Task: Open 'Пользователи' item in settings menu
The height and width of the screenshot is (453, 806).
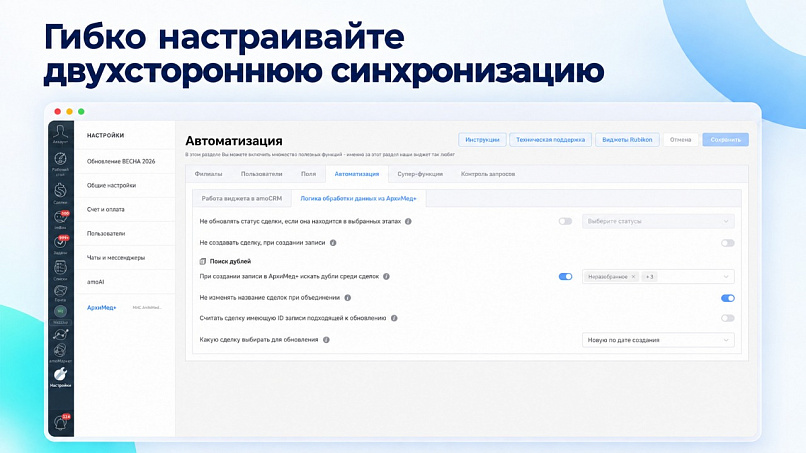Action: tap(124, 233)
